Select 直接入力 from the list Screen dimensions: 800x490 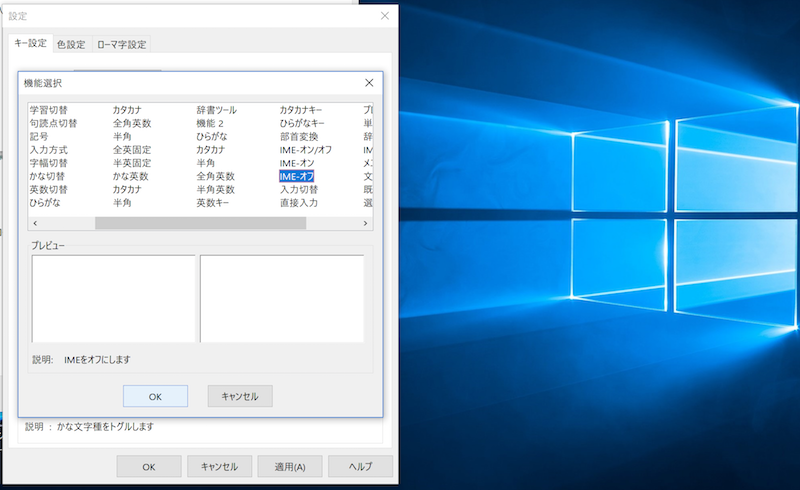click(x=299, y=202)
